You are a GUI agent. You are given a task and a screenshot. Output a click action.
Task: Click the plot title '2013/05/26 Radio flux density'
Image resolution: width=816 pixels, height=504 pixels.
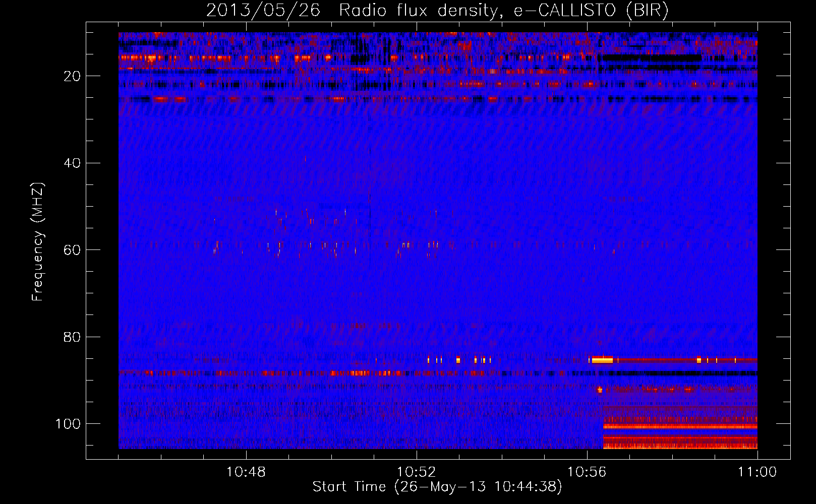click(352, 10)
